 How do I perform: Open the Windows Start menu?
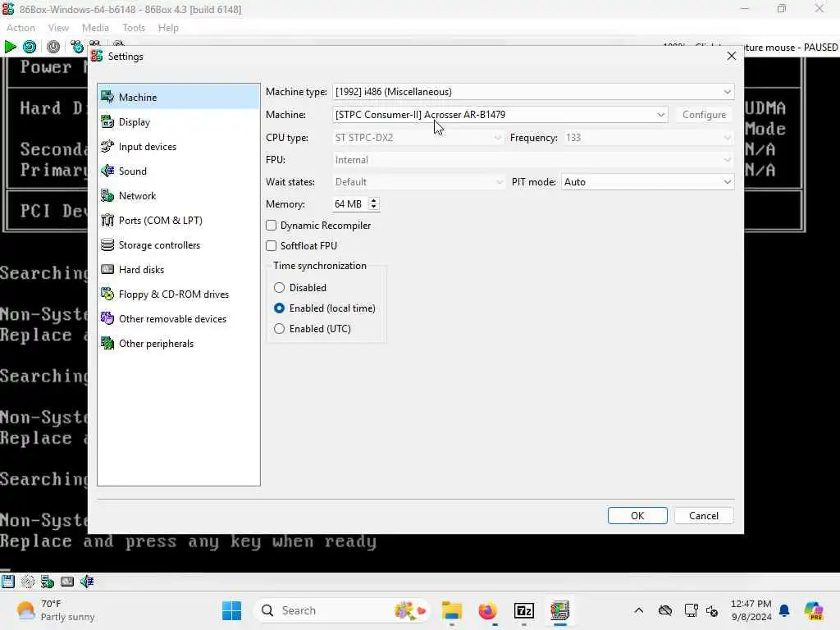[x=231, y=610]
